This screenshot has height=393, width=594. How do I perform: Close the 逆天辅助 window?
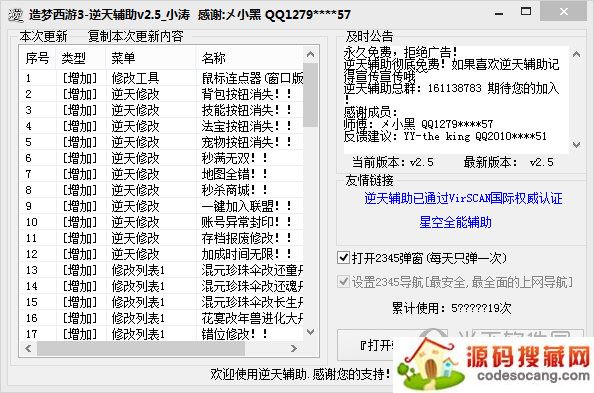click(x=563, y=11)
